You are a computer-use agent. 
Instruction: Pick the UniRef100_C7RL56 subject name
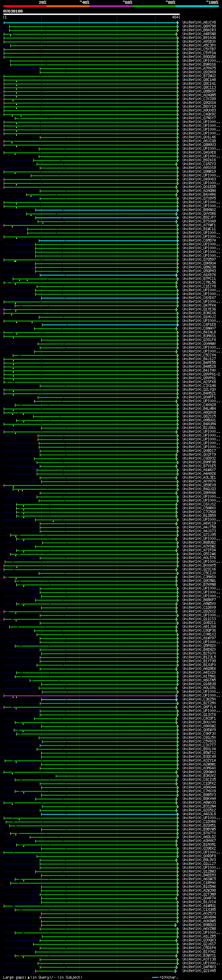point(199,283)
